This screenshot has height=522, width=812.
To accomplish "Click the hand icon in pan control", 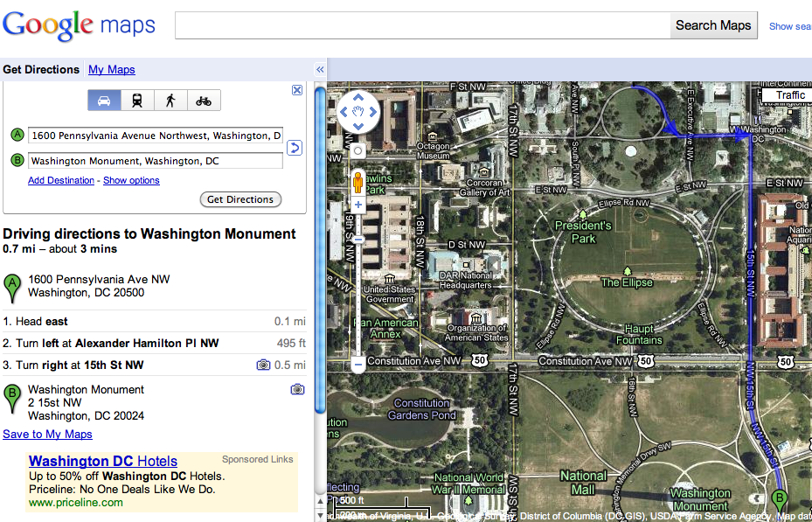I will 357,111.
